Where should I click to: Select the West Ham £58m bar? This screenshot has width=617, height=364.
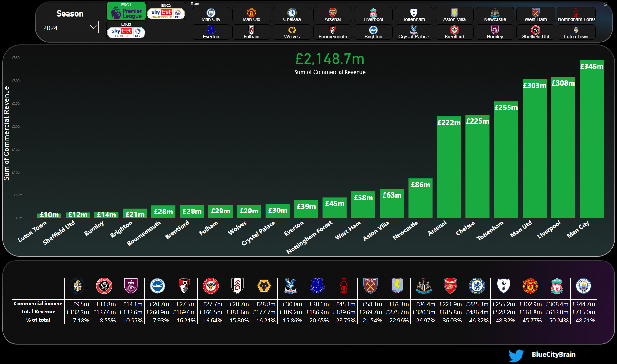coord(363,204)
